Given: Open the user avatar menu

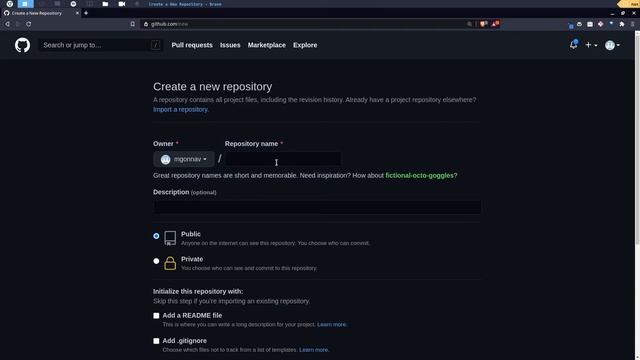Looking at the screenshot, I should (x=612, y=45).
